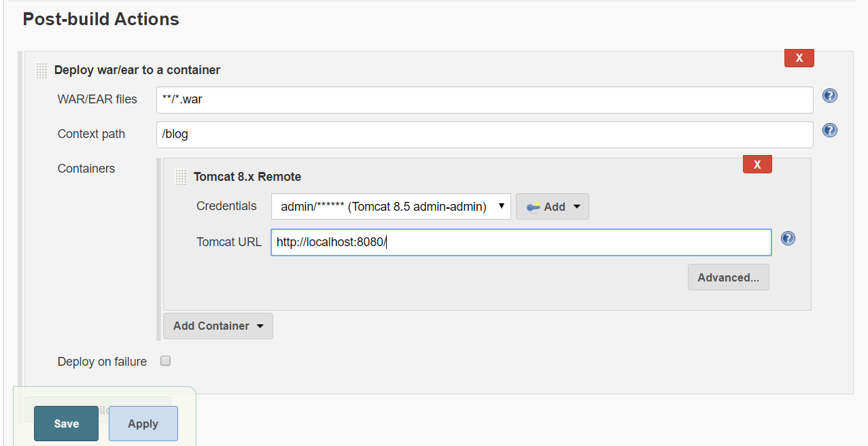Open help for the Context path field
The height and width of the screenshot is (446, 868).
(x=829, y=130)
